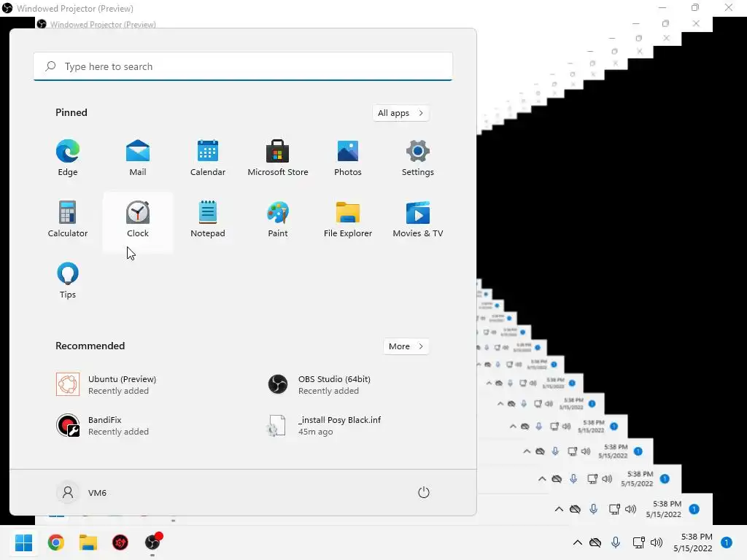Open network tray icon
The width and height of the screenshot is (747, 560).
click(638, 542)
